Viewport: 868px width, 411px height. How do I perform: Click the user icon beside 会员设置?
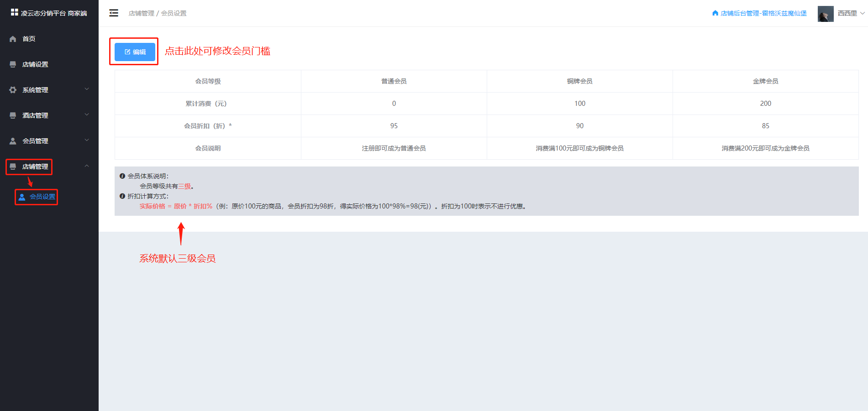22,197
